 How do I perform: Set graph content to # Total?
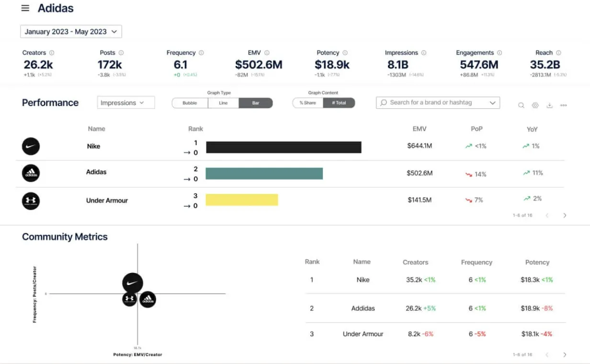coord(339,103)
